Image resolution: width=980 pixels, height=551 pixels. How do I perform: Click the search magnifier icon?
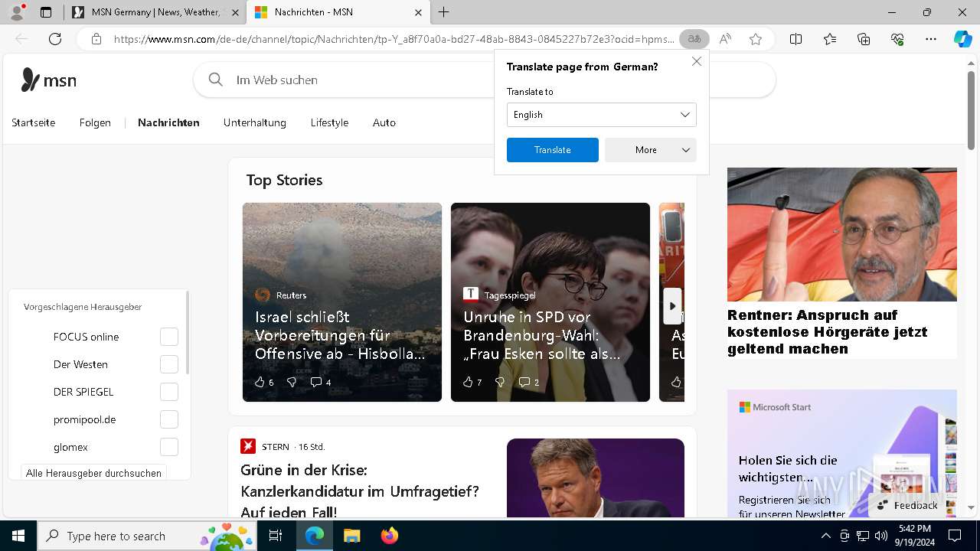point(216,80)
